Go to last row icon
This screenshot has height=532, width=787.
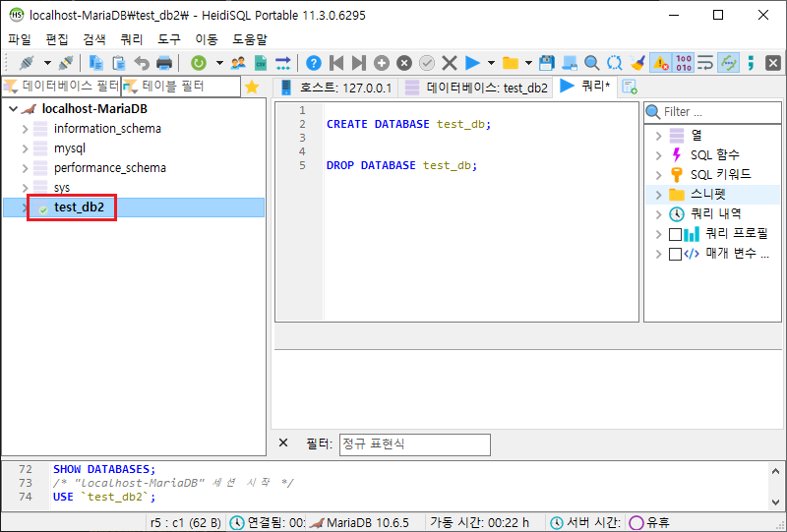pyautogui.click(x=359, y=63)
